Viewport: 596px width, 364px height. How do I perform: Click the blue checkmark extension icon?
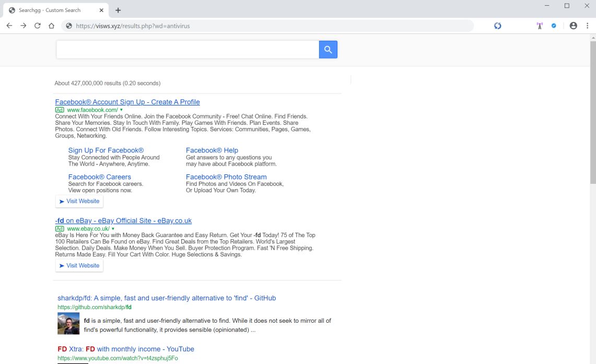click(x=554, y=26)
